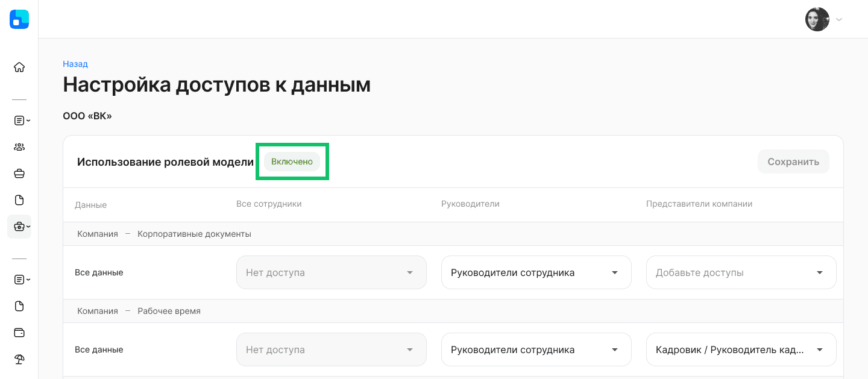Viewport: 868px width, 379px height.
Task: Click the Нет доступа field for Корпоративные документы
Action: pos(332,272)
